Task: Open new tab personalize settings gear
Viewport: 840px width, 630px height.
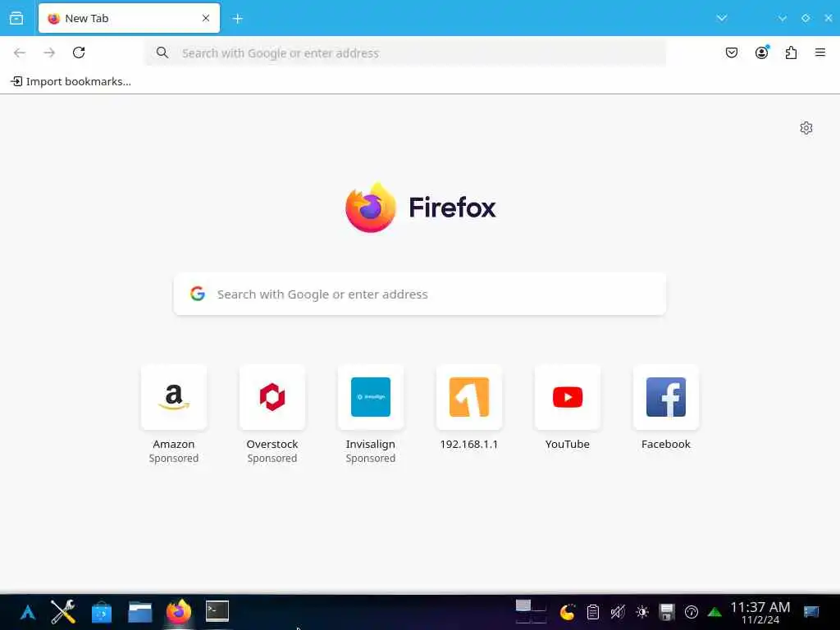Action: click(x=806, y=128)
